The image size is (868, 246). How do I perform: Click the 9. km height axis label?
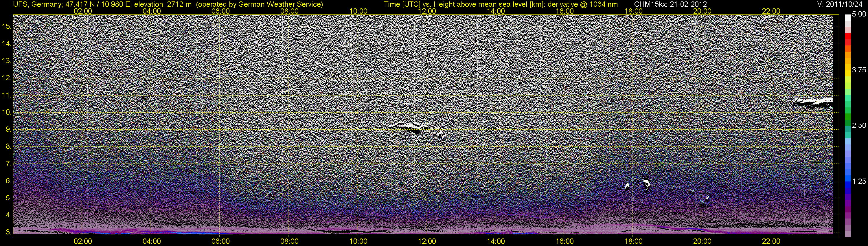click(x=8, y=129)
